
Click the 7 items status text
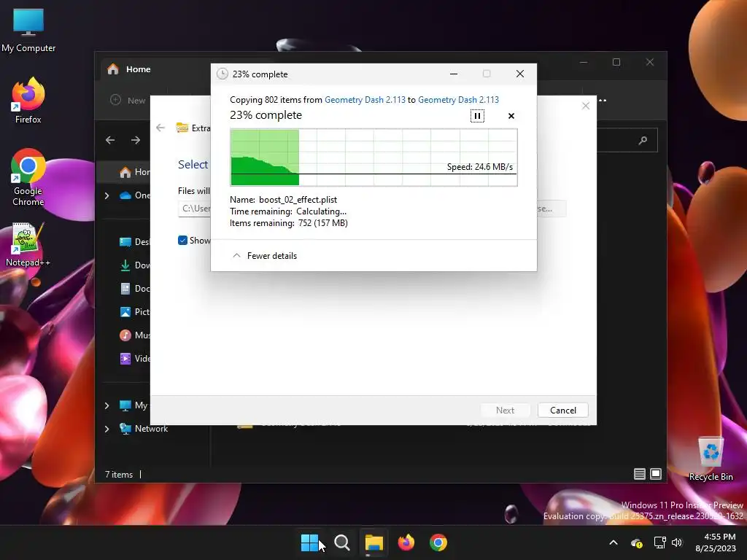click(119, 474)
